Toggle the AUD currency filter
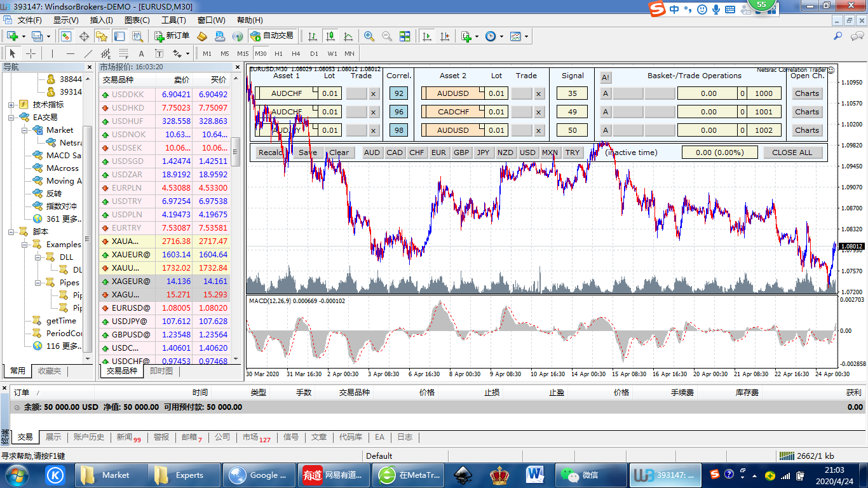868x488 pixels. 372,152
